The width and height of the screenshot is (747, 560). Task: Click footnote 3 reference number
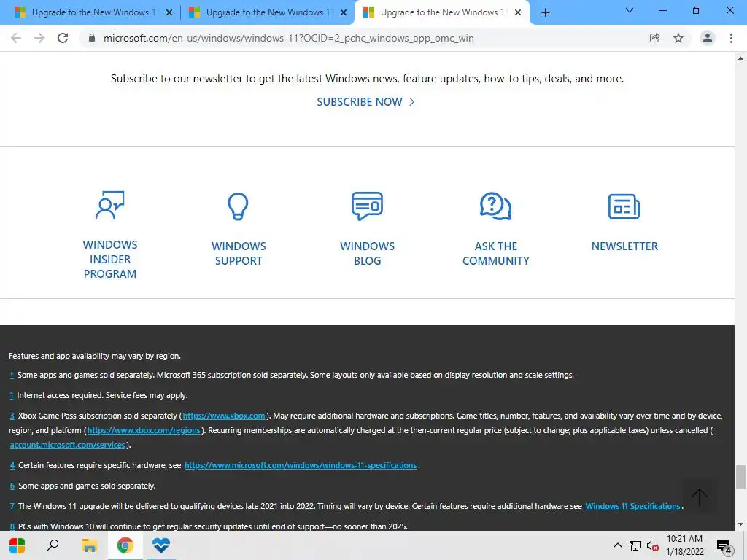[x=12, y=416]
